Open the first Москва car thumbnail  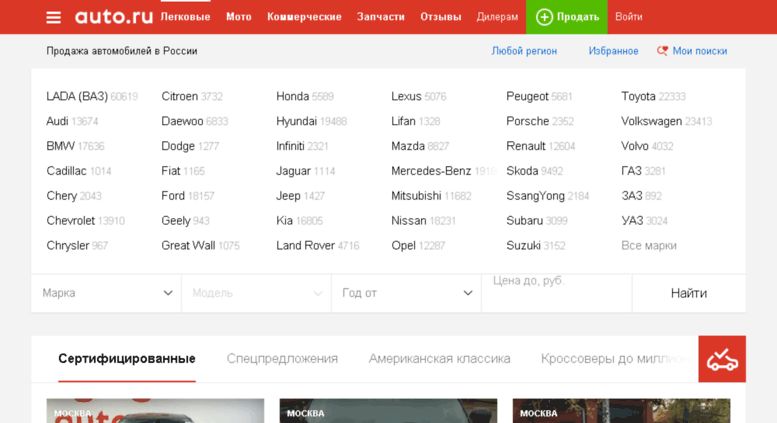click(x=155, y=411)
